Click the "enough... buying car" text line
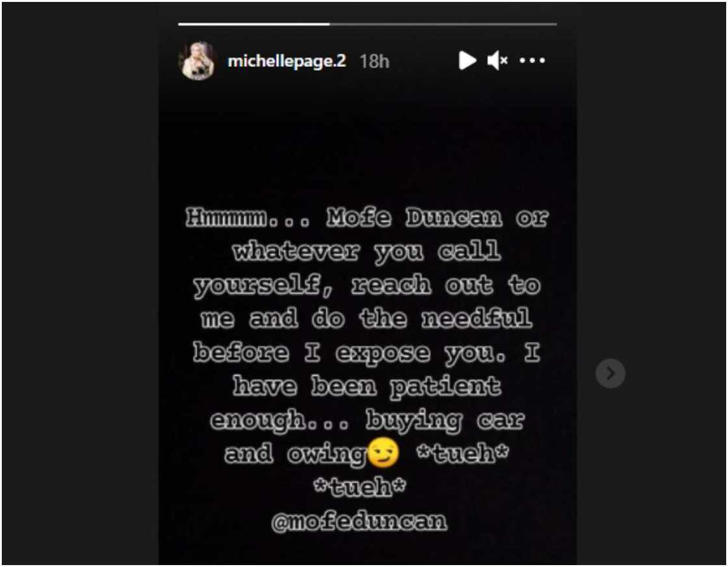The image size is (728, 567). click(367, 421)
